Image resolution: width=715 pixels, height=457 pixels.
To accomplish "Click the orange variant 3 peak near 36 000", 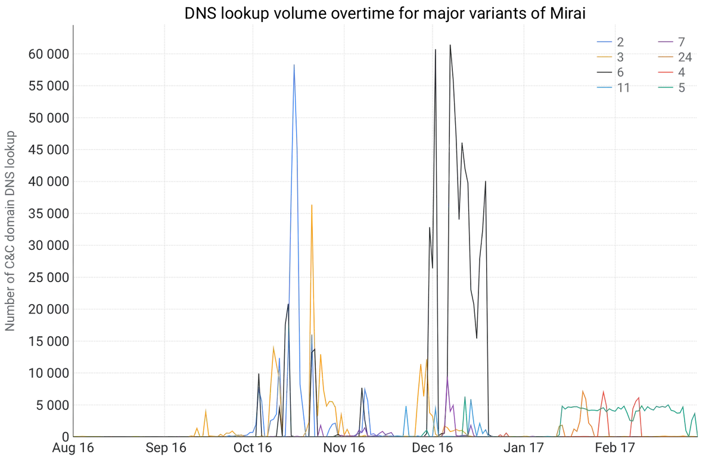I will pos(311,205).
